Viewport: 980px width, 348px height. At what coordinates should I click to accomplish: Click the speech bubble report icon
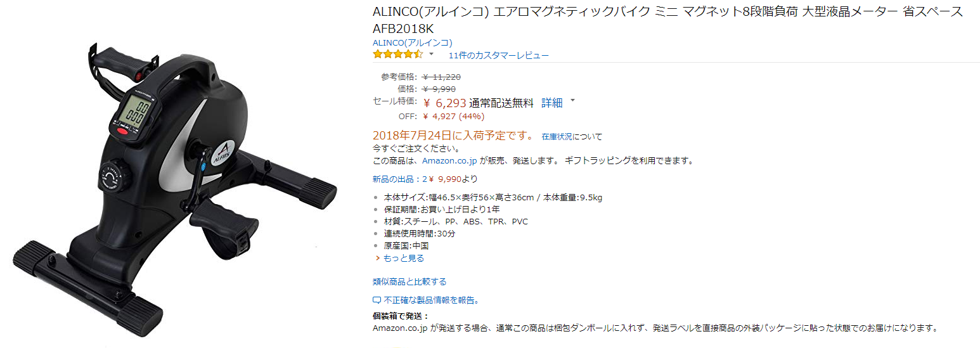[x=377, y=300]
